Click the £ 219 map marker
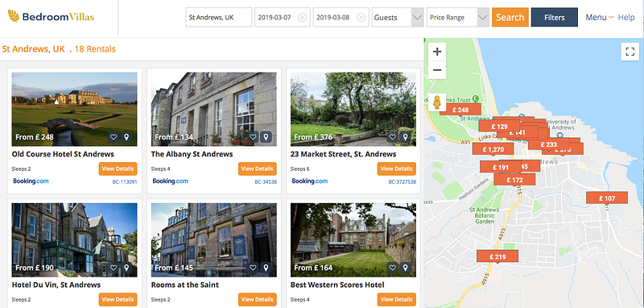644x308 pixels. (497, 256)
